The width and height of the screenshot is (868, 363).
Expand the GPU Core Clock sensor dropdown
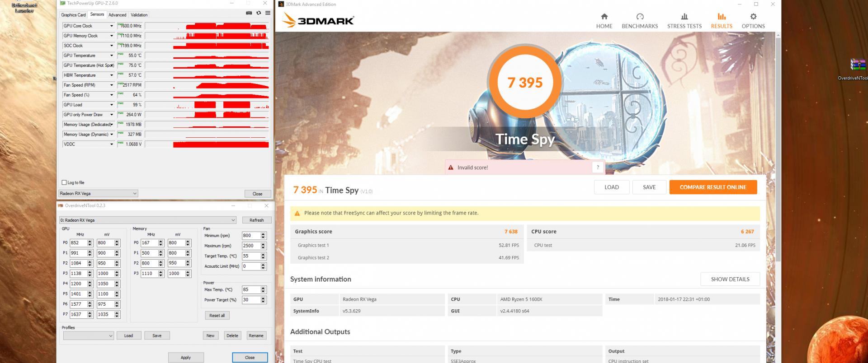pos(112,26)
